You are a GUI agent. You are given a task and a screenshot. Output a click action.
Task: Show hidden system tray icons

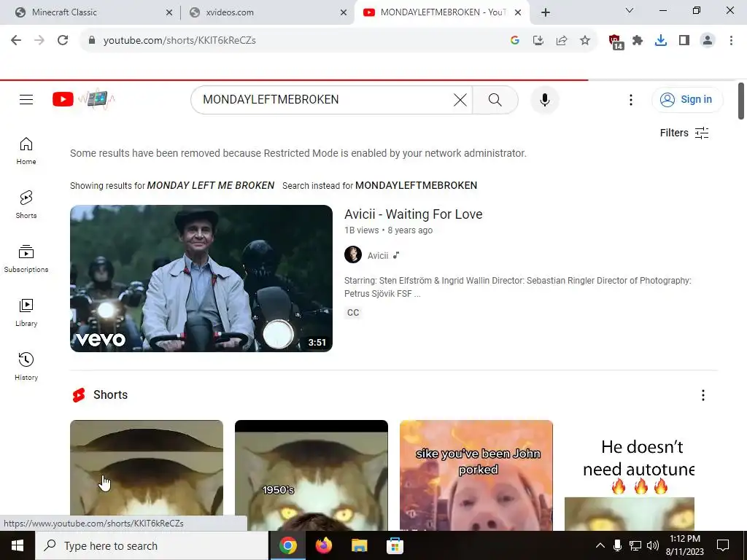pos(600,545)
